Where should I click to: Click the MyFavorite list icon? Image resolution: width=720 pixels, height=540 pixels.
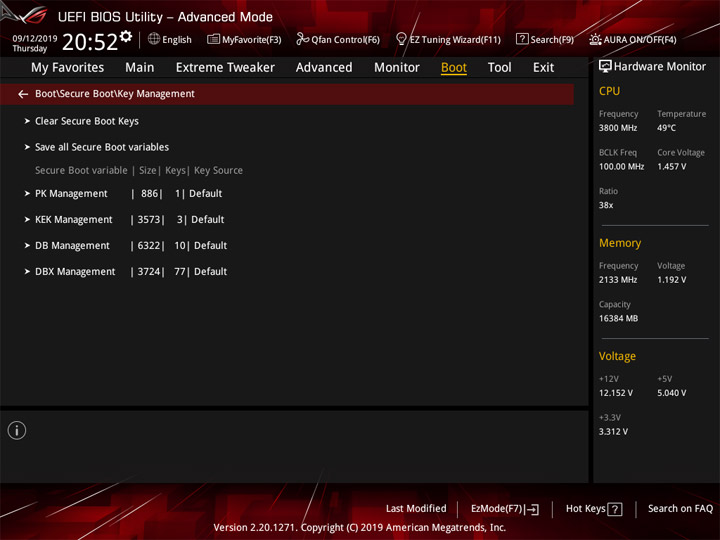[x=213, y=39]
